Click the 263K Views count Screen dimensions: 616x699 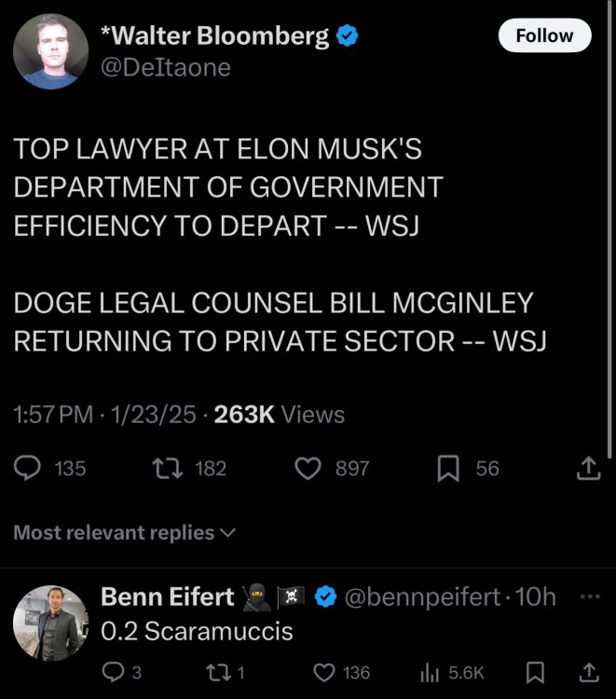(280, 415)
